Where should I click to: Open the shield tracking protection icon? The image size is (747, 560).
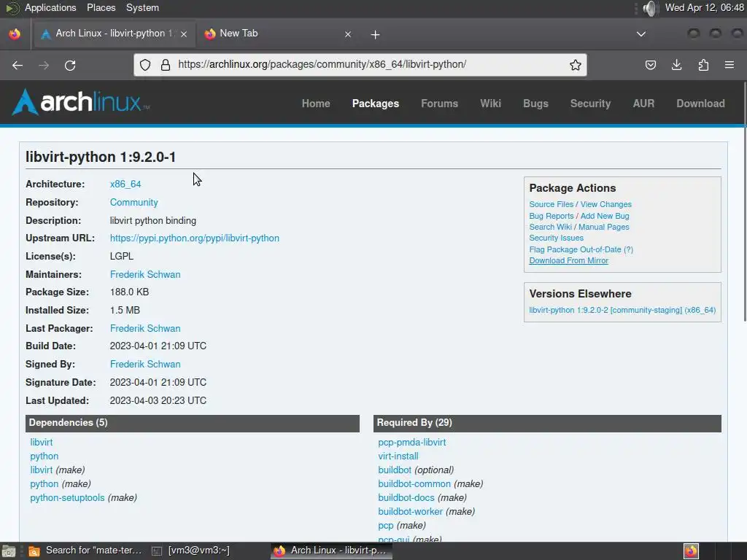coord(145,65)
